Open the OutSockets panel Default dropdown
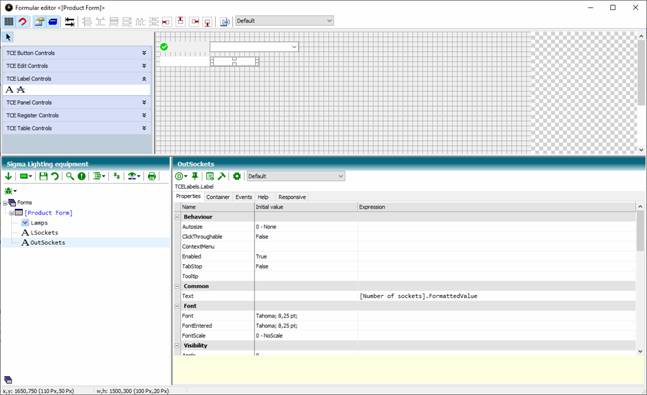 tap(295, 176)
